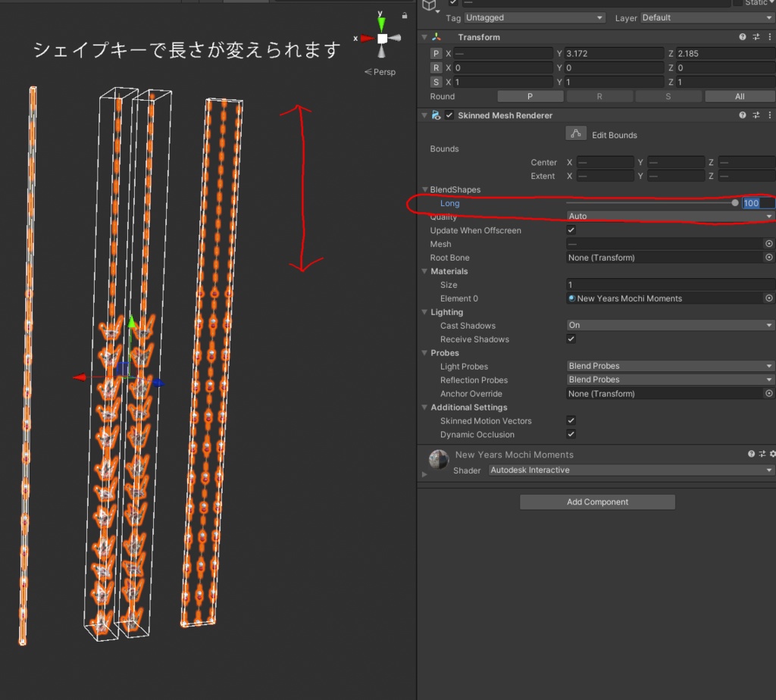The image size is (776, 700).
Task: Open the Skinned Mesh Renderer context menu
Action: 771,114
